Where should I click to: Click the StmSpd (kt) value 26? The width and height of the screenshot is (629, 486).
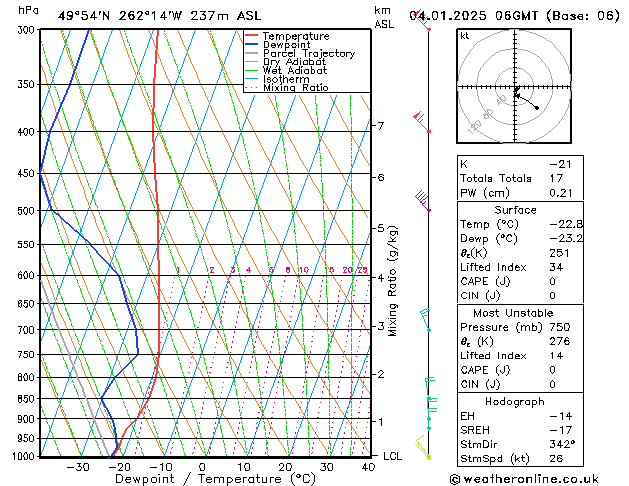[556, 458]
